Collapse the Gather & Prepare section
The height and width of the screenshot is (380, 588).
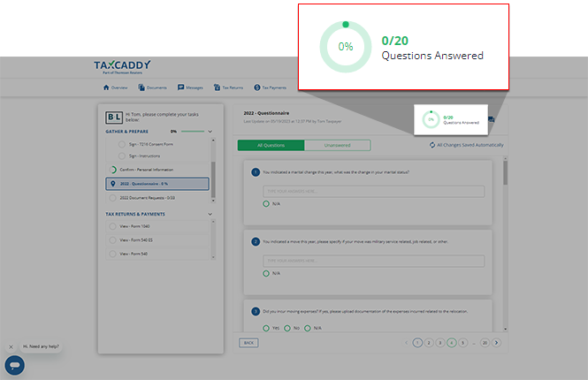(210, 132)
